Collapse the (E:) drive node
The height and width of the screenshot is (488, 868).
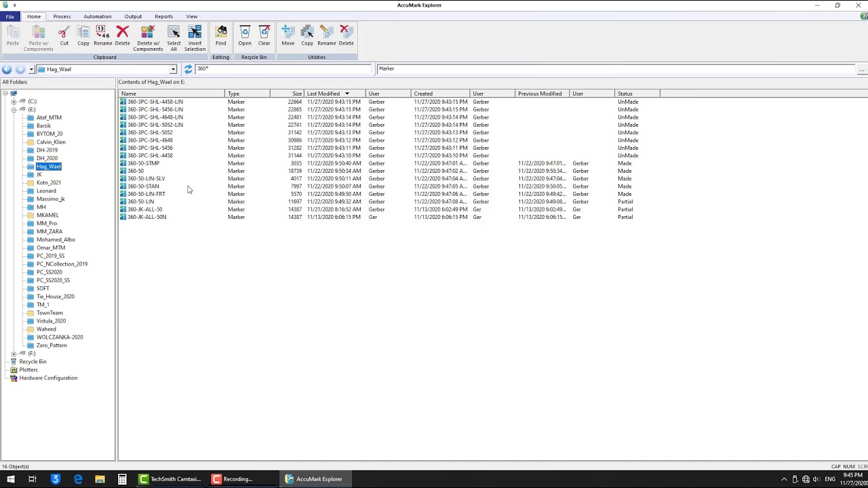click(x=14, y=110)
